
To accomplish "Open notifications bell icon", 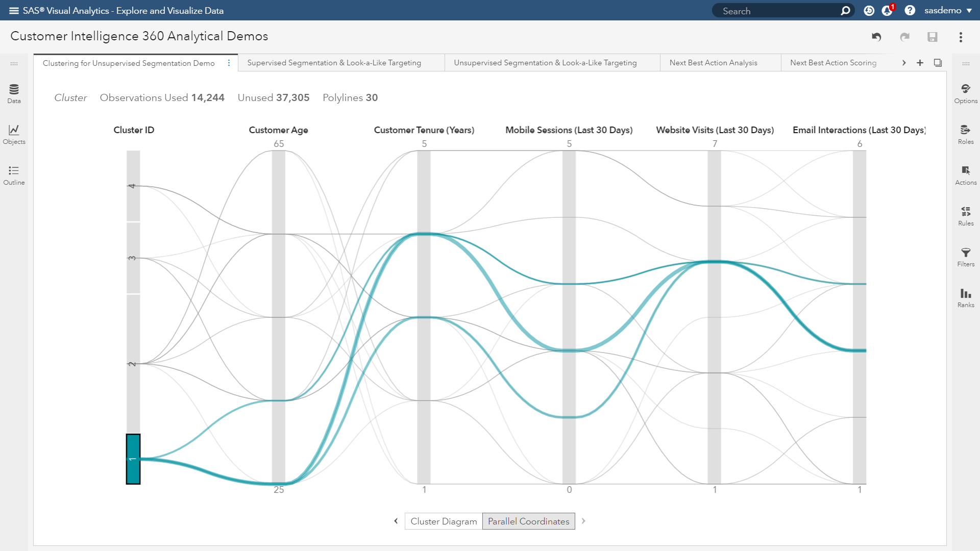I will point(887,11).
